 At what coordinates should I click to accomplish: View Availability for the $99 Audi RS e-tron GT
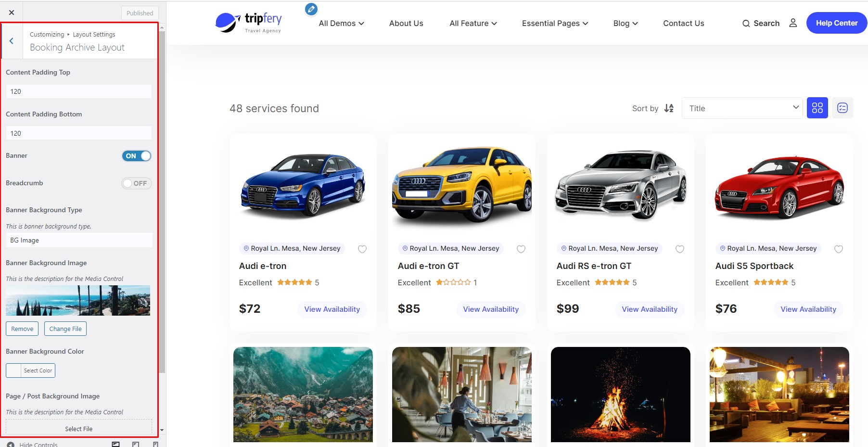coord(650,309)
